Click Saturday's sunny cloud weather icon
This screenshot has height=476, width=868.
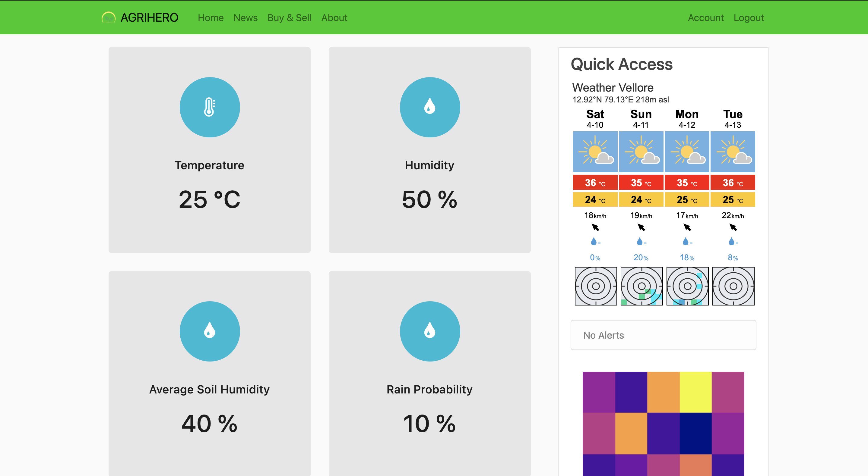(595, 152)
